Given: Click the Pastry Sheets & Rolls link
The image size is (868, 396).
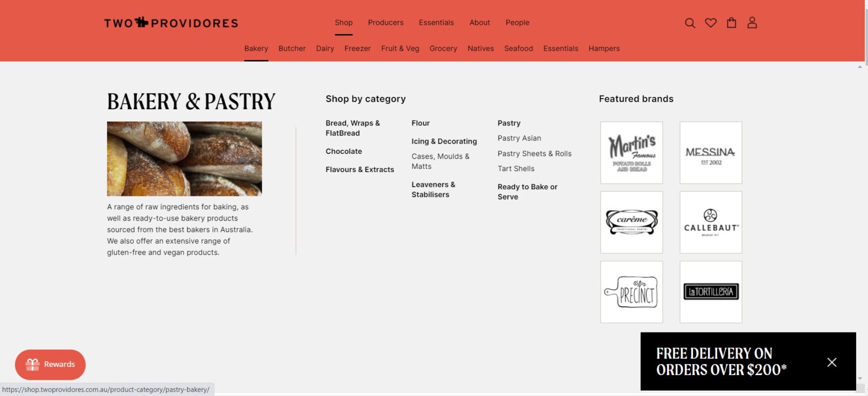Looking at the screenshot, I should (x=534, y=153).
